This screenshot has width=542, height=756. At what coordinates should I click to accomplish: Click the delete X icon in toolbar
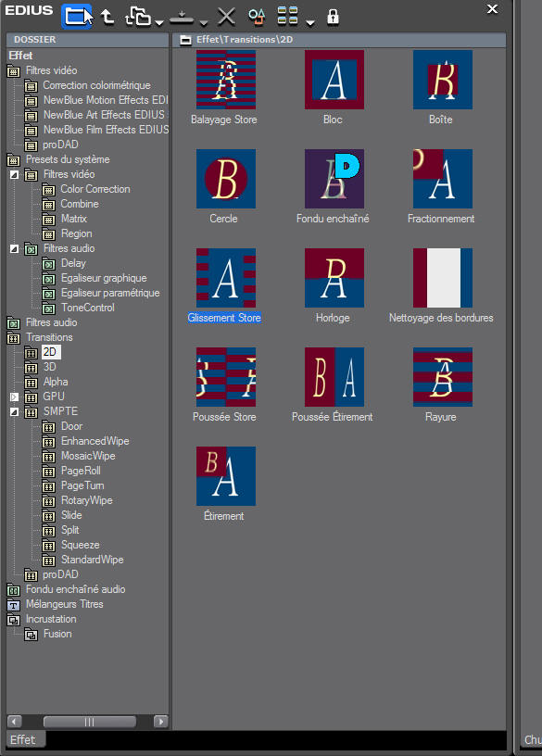226,17
